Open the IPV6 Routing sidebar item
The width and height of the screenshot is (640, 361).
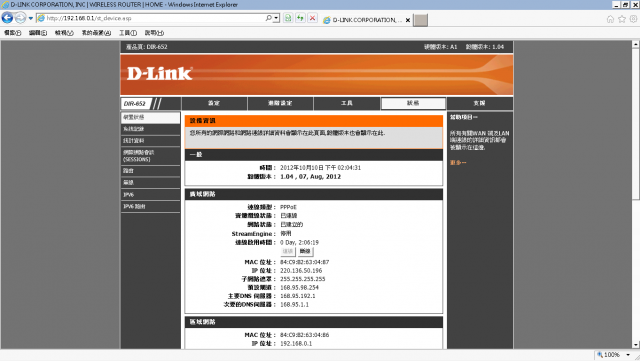pyautogui.click(x=150, y=207)
